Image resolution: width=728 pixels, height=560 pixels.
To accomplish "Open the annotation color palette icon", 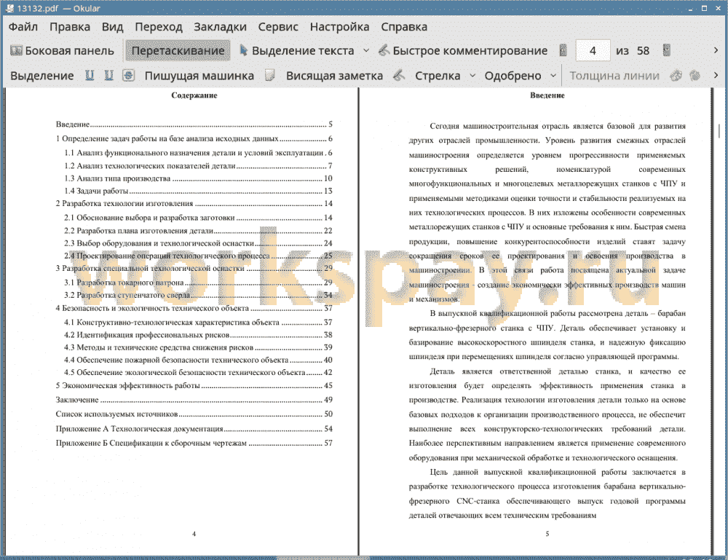I will pos(676,75).
